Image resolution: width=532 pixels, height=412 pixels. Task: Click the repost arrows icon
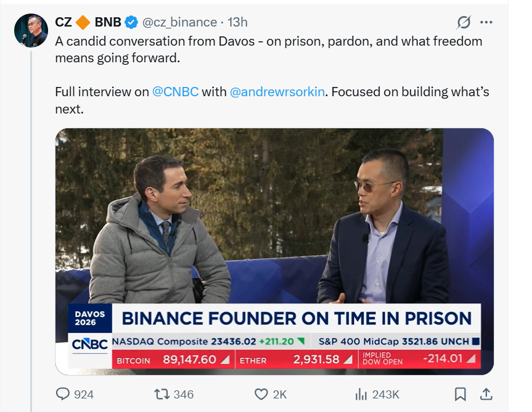[161, 395]
